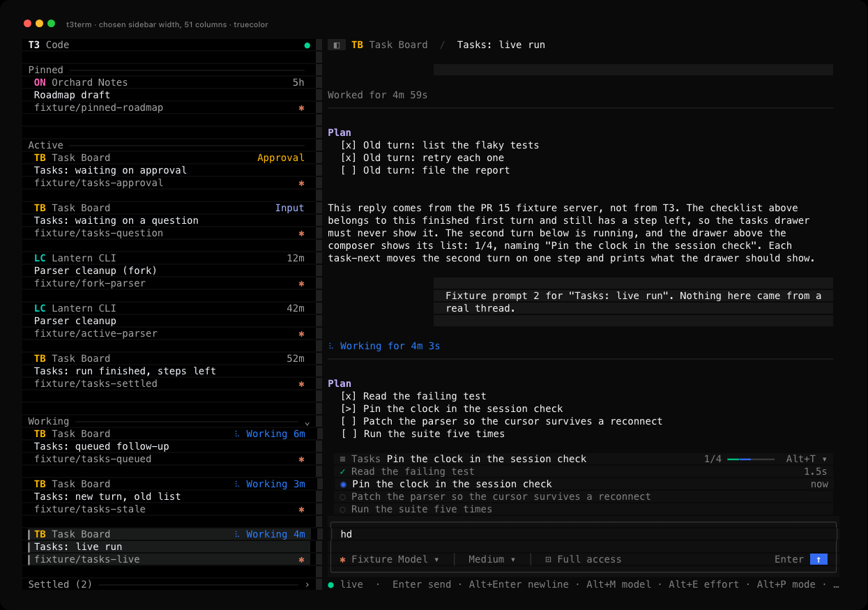This screenshot has height=610, width=868.
Task: Click the Input status label
Action: 290,208
